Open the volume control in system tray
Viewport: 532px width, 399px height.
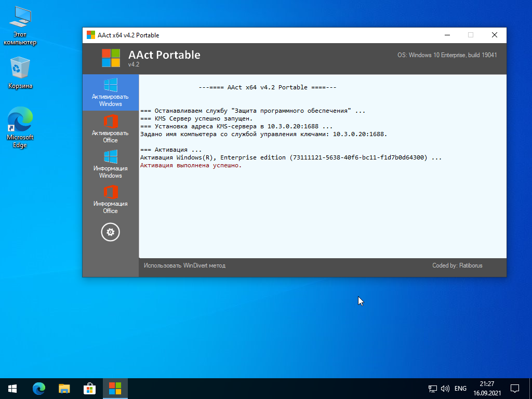pyautogui.click(x=445, y=388)
